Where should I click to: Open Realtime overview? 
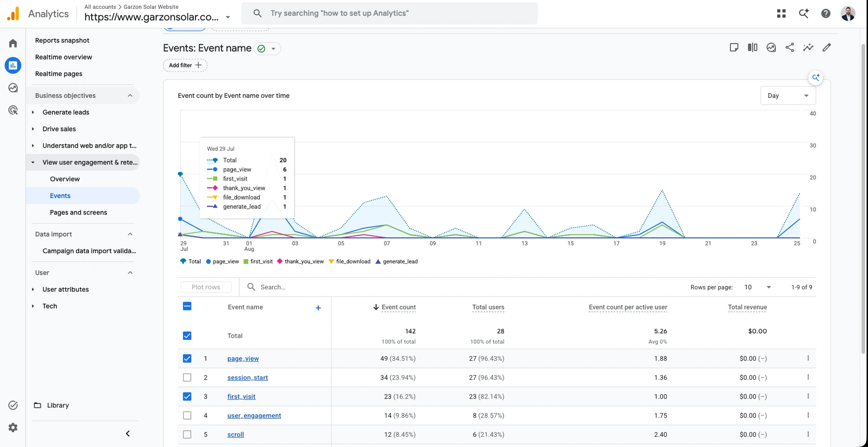pos(64,57)
